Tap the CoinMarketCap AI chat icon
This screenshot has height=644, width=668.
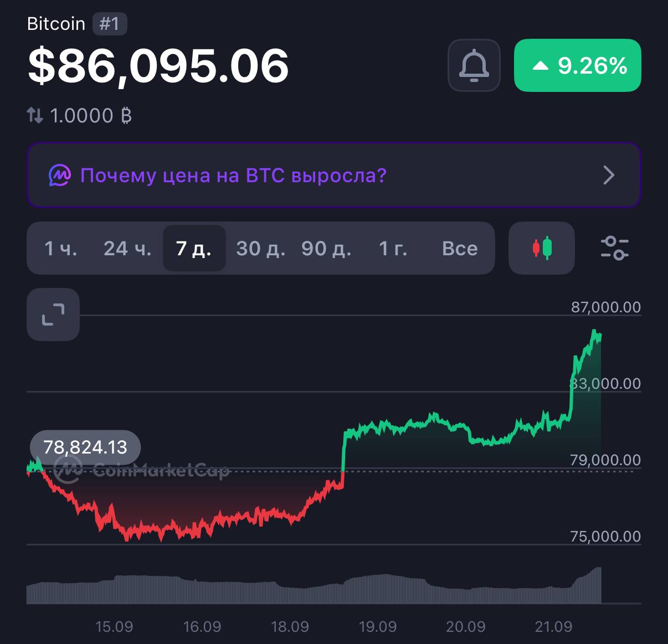[60, 176]
